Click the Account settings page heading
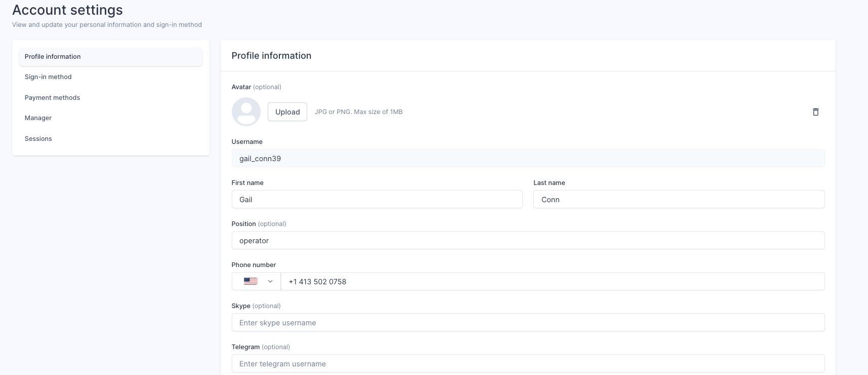Screen dimensions: 868x375 click(x=67, y=10)
